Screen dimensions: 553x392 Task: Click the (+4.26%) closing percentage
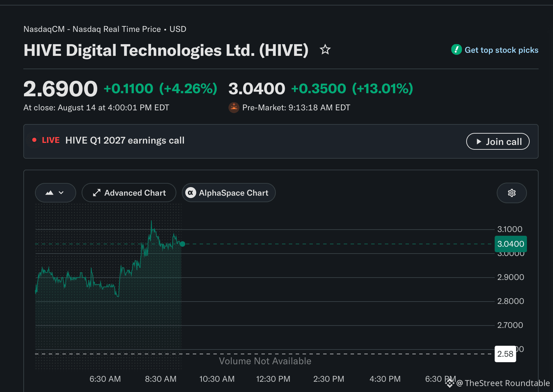coord(188,89)
